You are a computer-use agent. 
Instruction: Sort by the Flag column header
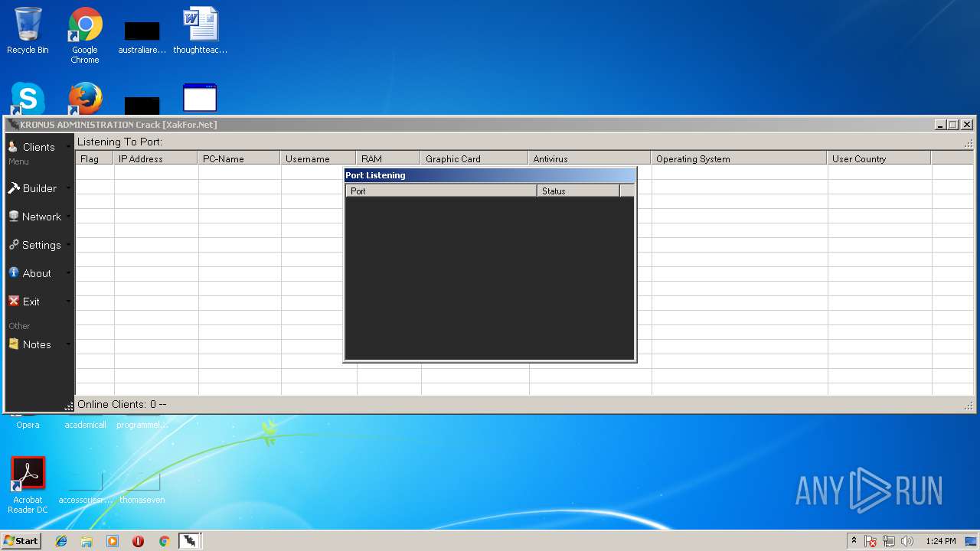click(x=94, y=158)
